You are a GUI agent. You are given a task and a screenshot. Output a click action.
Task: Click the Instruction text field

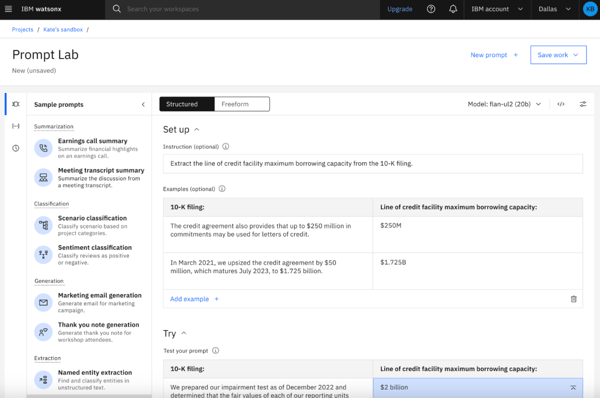pos(373,164)
